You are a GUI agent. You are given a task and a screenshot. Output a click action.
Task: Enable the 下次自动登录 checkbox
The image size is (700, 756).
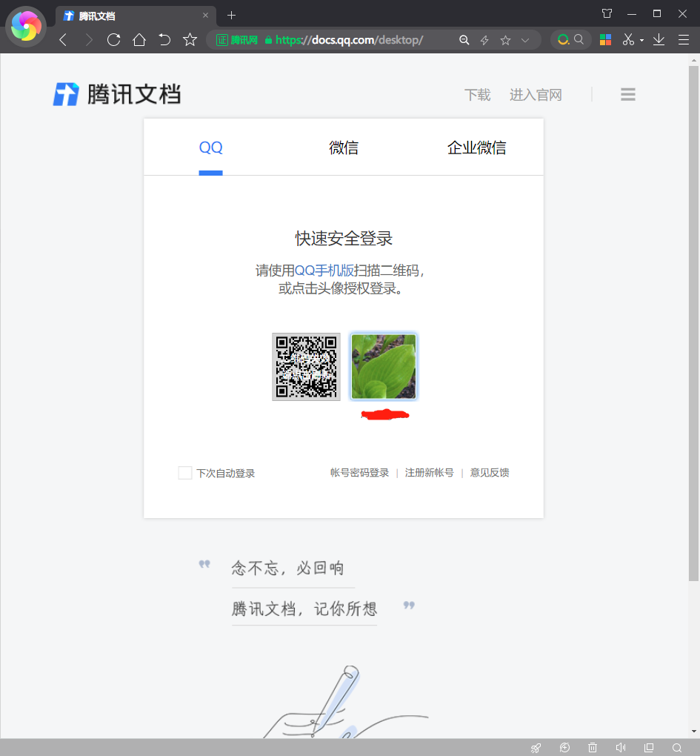185,473
